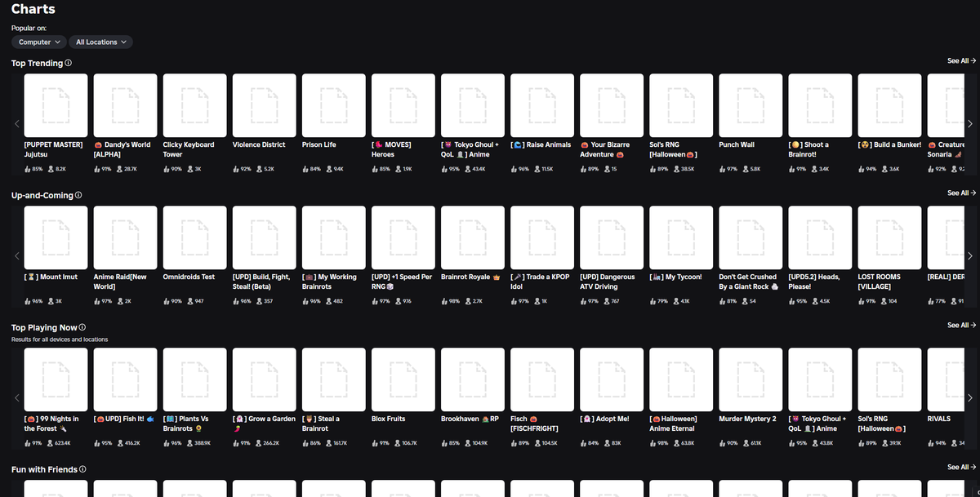Open the Omnidroids Test thumbnail
980x497 pixels.
195,237
